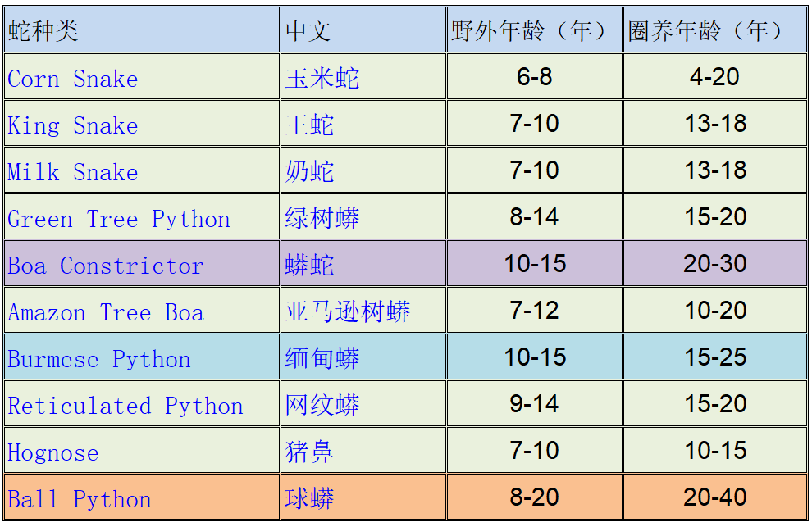Screen dimensions: 812x527
Task: Follow the Green Tree Python link
Action: 119,220
